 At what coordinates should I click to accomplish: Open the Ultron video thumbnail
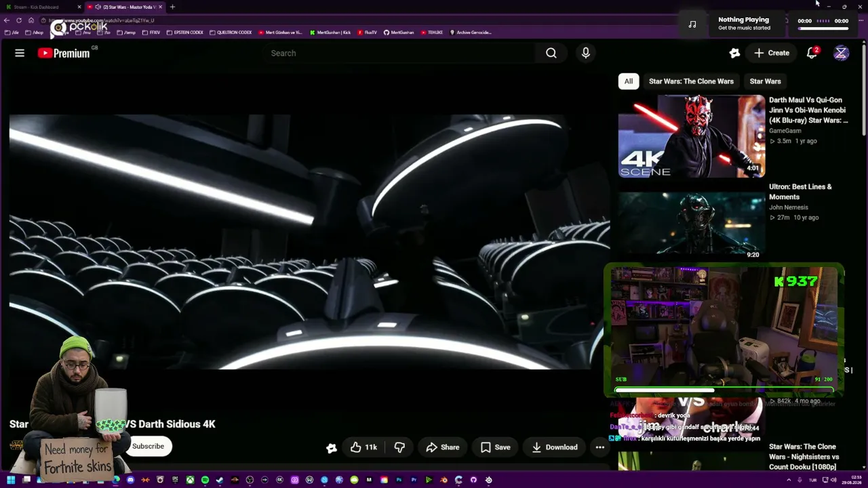point(692,223)
